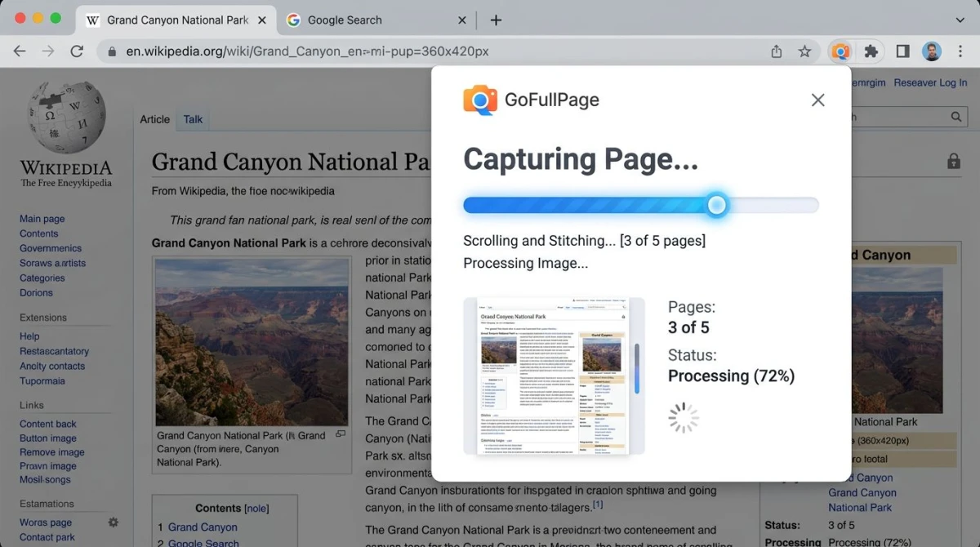
Task: Toggle the browser side panel icon
Action: 902,51
